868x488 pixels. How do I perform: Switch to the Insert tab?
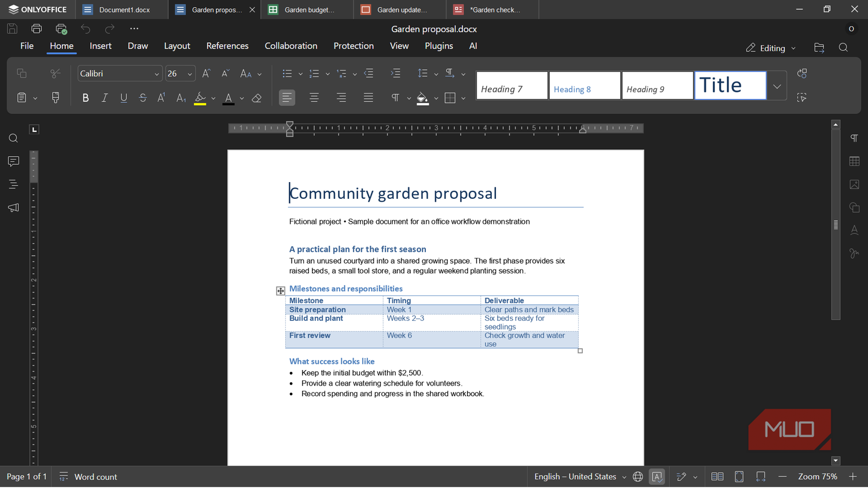101,46
